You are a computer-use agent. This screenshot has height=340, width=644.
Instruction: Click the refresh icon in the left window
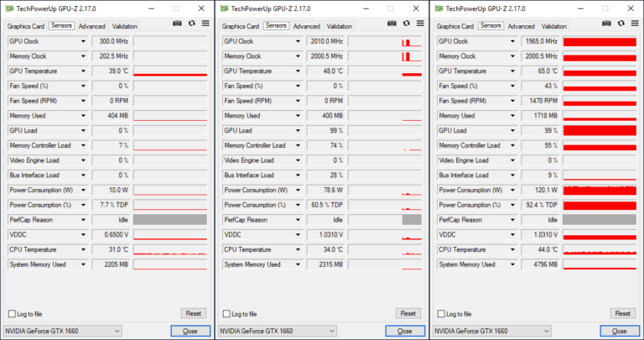[x=190, y=24]
